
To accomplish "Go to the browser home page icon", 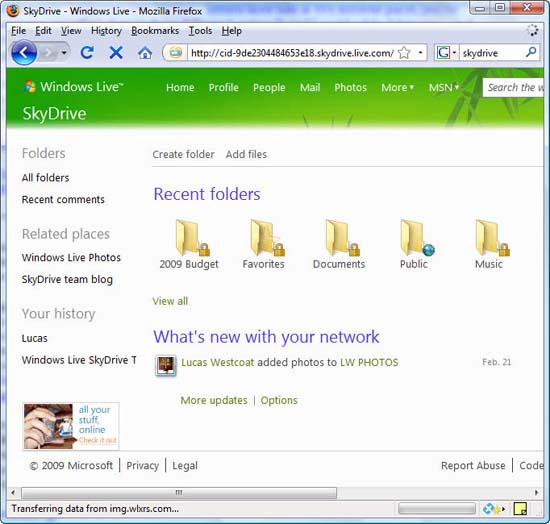I will pyautogui.click(x=145, y=53).
